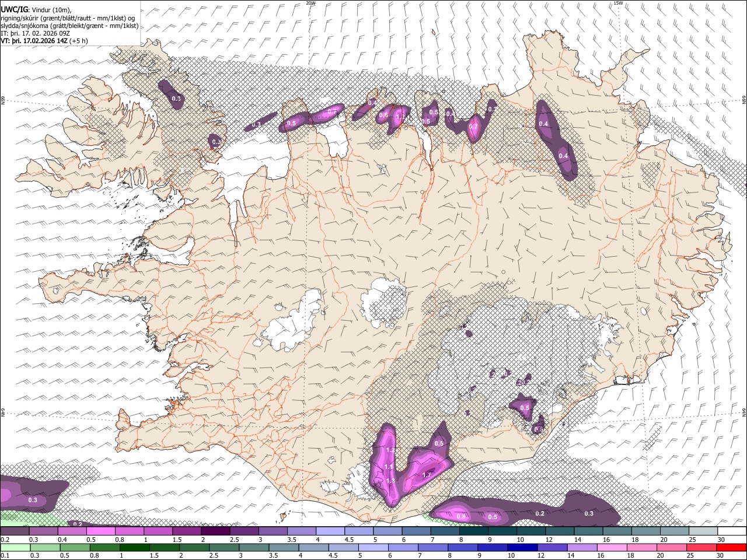Click the snow legend swatch between 0.2 and 0.3
This screenshot has width=747, height=560.
(15, 531)
